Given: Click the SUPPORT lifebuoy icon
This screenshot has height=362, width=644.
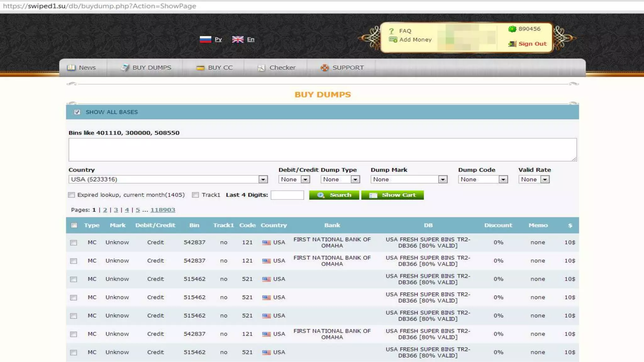Looking at the screenshot, I should pos(325,68).
